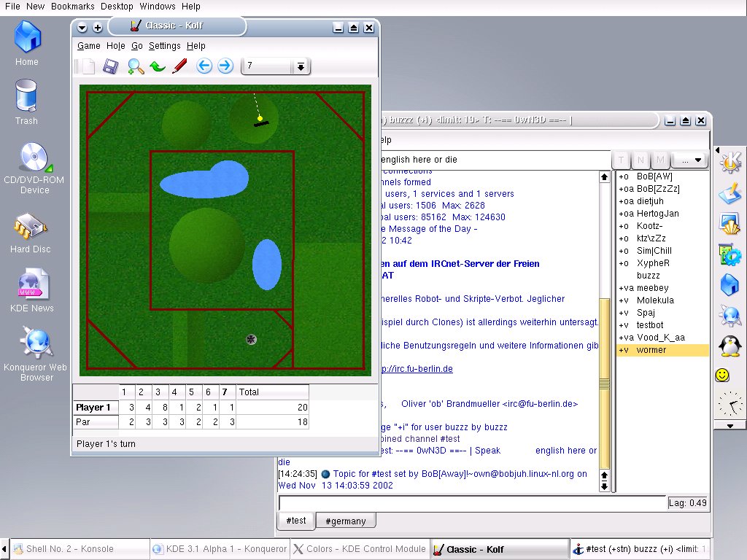
Task: Click the Tux penguin icon in side panel
Action: pyautogui.click(x=729, y=346)
